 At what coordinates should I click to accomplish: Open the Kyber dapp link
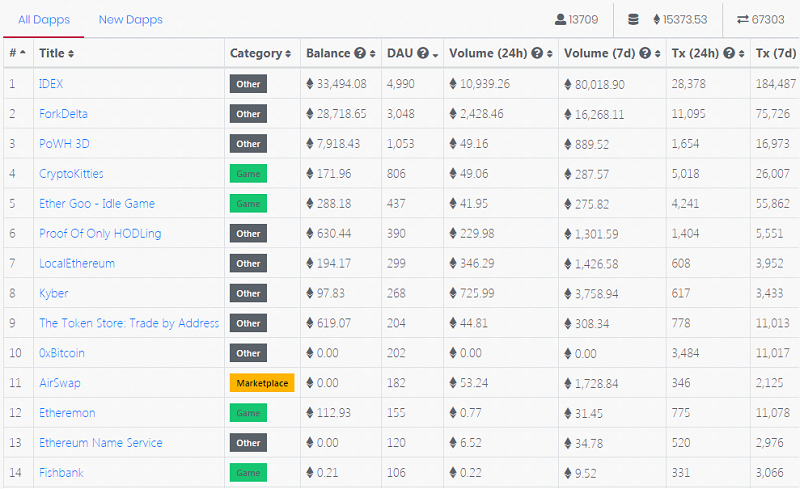pos(54,293)
